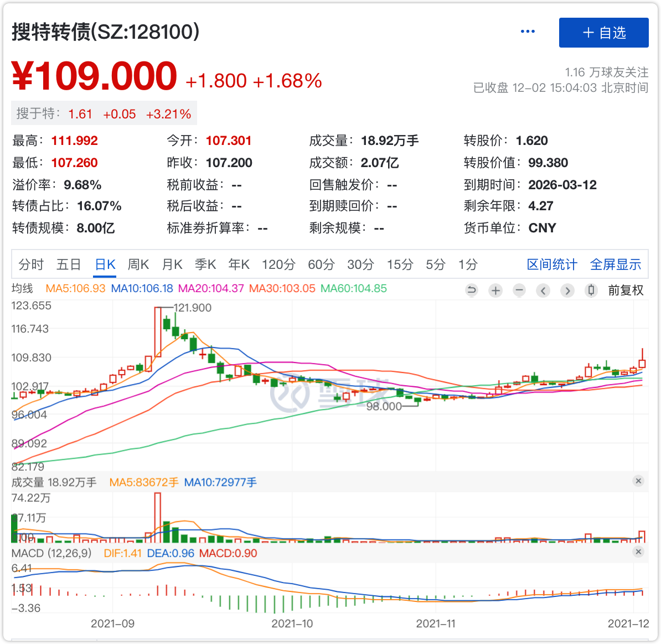Select the 周K weekly chart tab
The height and width of the screenshot is (644, 661).
pos(138,264)
